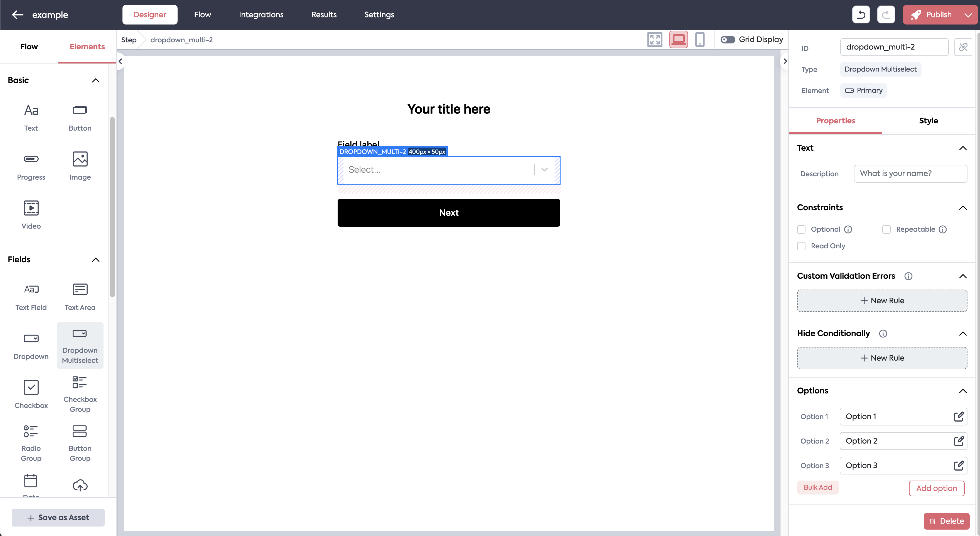Choose the Text Area field icon
980x536 pixels.
point(80,290)
